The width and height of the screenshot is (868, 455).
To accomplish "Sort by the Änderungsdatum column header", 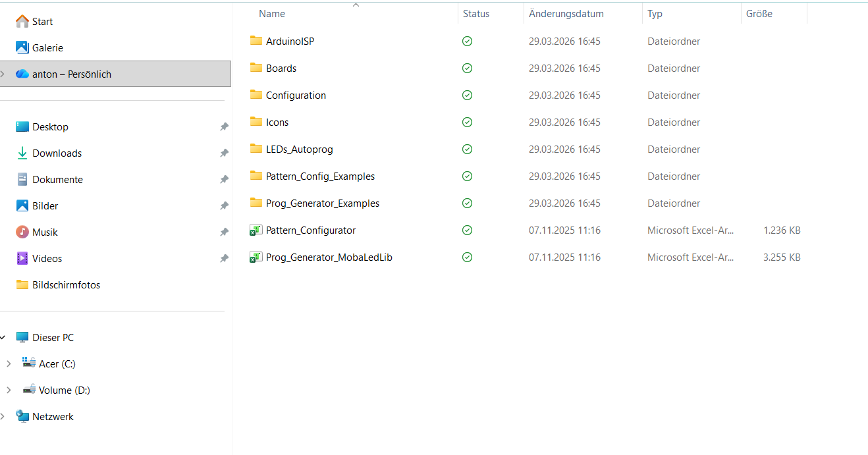I will 566,14.
